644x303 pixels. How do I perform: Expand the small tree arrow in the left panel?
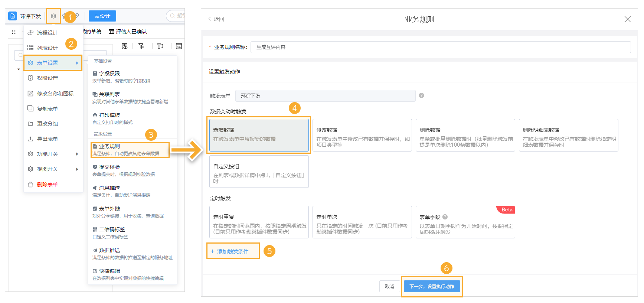click(19, 69)
